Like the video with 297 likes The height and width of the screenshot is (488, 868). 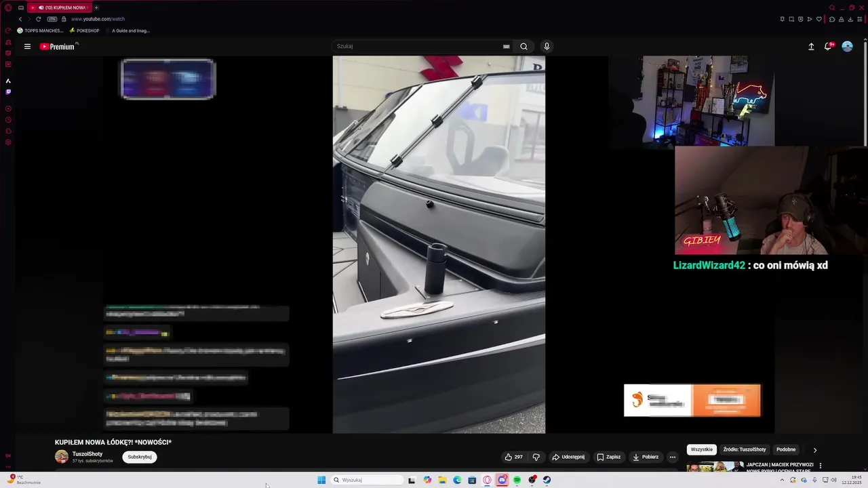514,457
